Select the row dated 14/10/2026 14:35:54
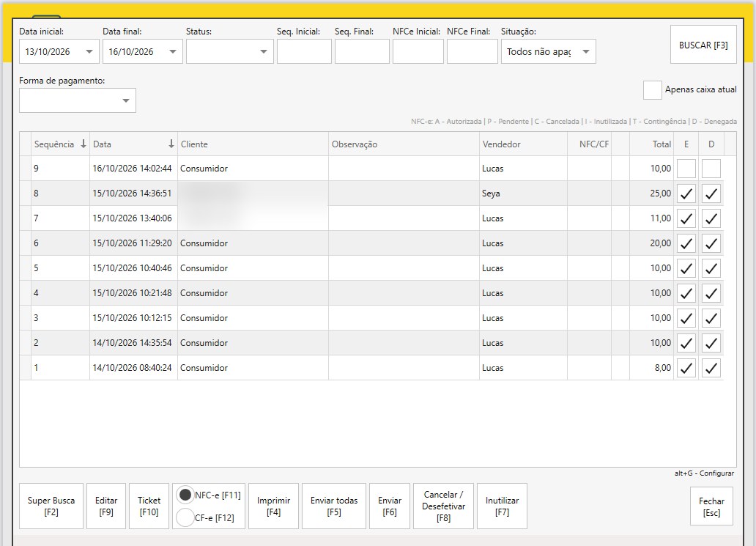The width and height of the screenshot is (756, 546). [x=371, y=343]
